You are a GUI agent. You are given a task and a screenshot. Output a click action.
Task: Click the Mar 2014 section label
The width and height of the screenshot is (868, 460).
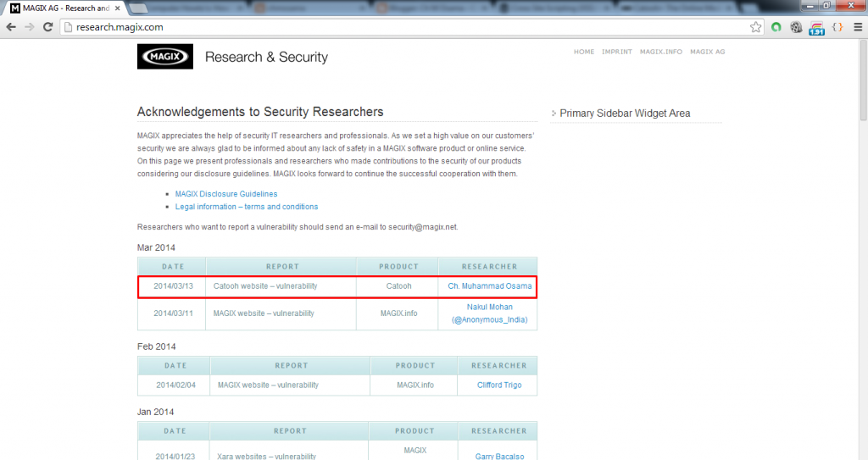click(156, 247)
